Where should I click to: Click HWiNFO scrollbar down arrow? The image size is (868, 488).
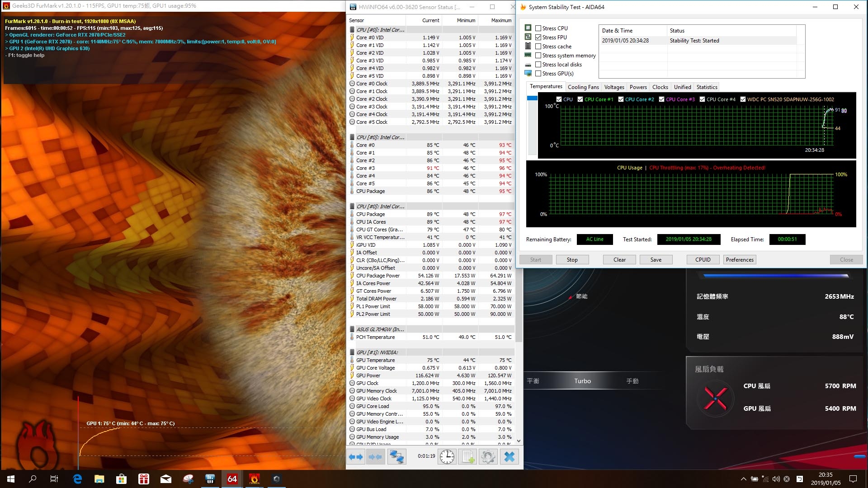click(x=519, y=441)
